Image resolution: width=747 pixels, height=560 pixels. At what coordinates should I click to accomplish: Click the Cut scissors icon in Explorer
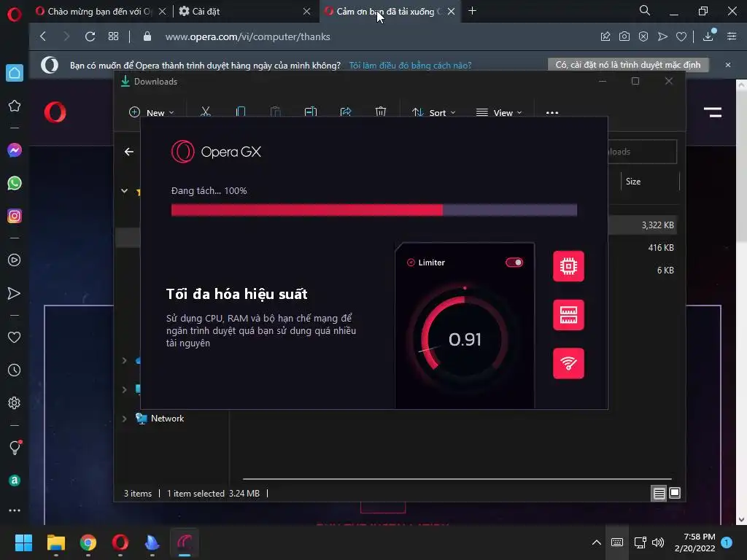click(205, 112)
